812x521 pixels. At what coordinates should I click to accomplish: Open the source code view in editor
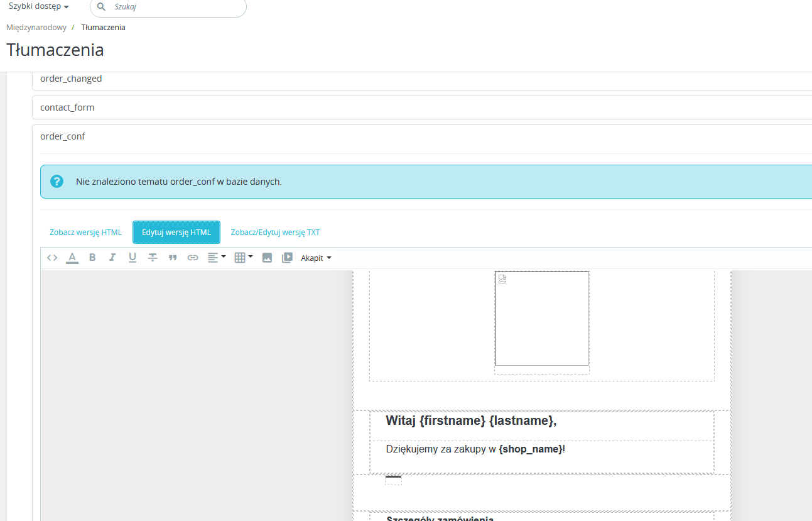(52, 258)
